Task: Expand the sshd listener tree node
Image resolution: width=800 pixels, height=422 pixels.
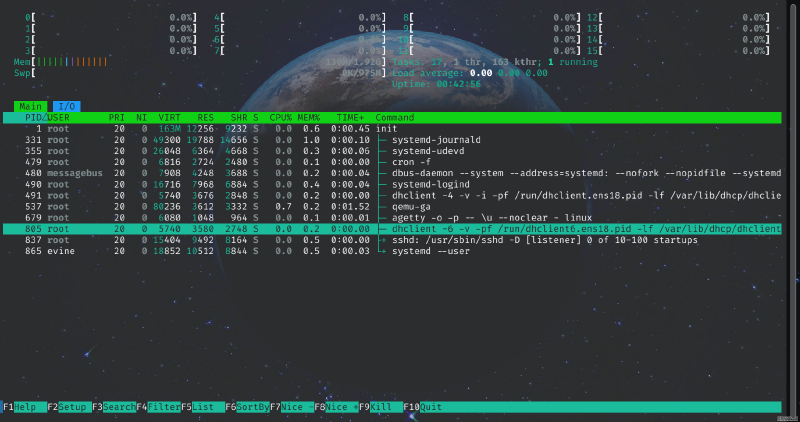Action: [x=383, y=240]
